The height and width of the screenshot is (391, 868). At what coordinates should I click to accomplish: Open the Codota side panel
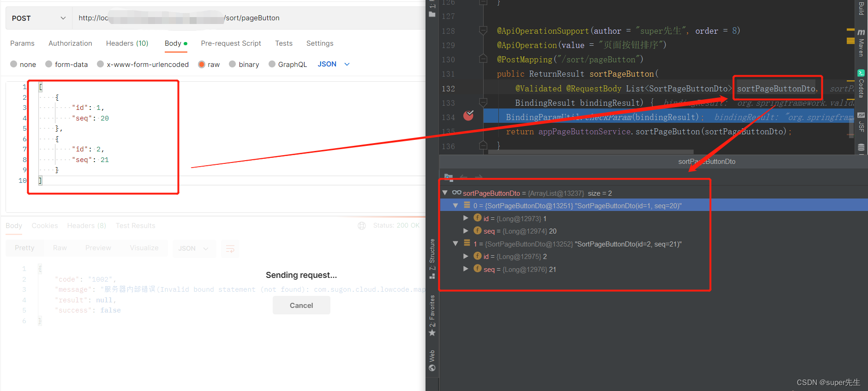click(861, 84)
